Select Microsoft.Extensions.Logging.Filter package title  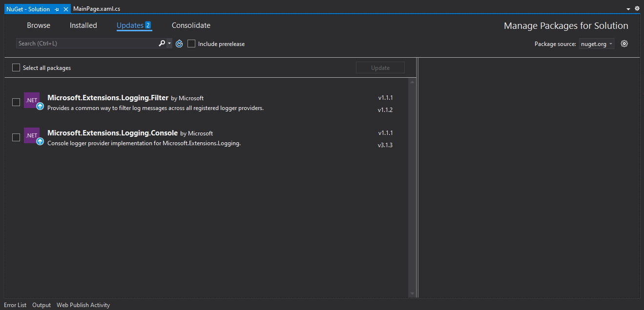108,98
